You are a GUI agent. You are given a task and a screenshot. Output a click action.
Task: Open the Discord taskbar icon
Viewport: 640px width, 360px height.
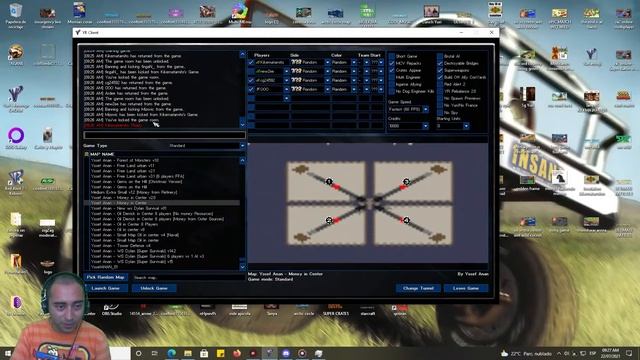coord(286,353)
